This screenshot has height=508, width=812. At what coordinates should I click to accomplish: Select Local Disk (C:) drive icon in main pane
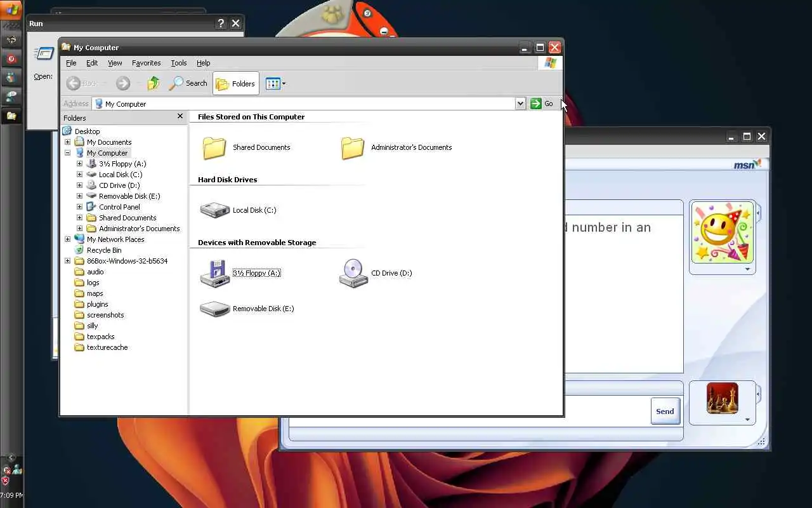214,210
